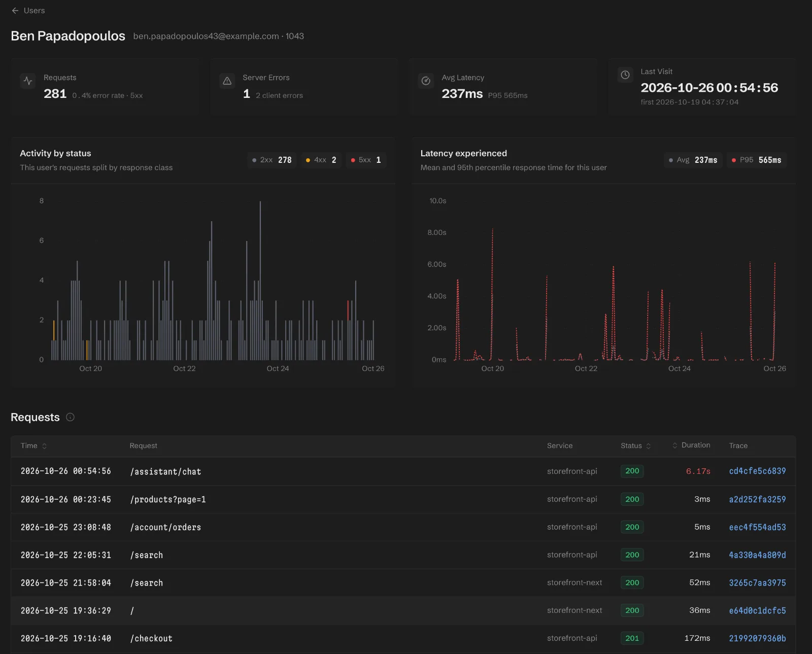The height and width of the screenshot is (654, 812).
Task: Toggle the P95 latency legend
Action: [757, 160]
